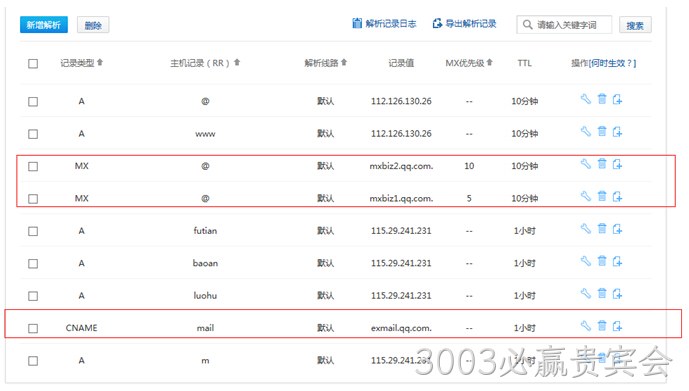Click host record futian

(205, 231)
